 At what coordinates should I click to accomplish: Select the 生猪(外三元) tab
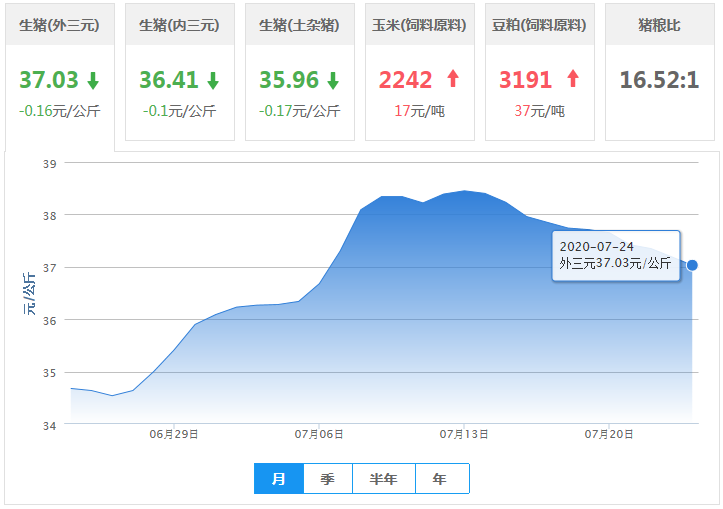60,25
